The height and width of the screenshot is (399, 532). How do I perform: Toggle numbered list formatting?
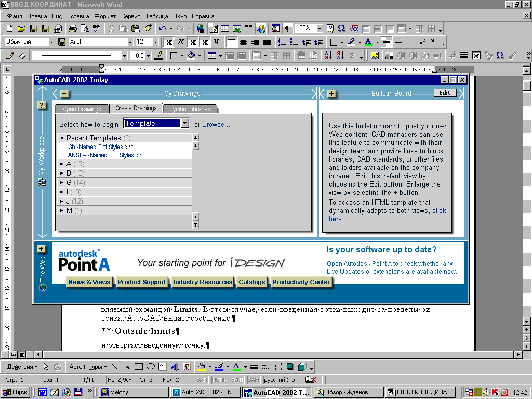coord(282,42)
